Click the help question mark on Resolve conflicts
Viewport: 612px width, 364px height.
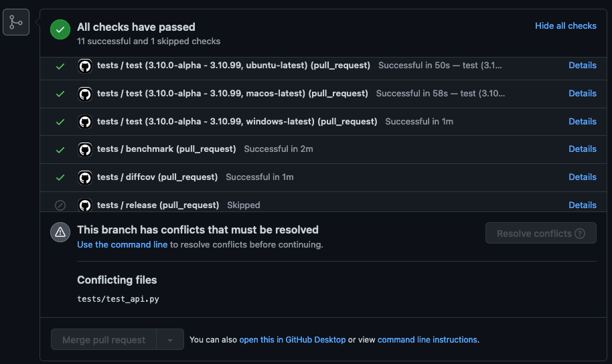[x=580, y=234]
